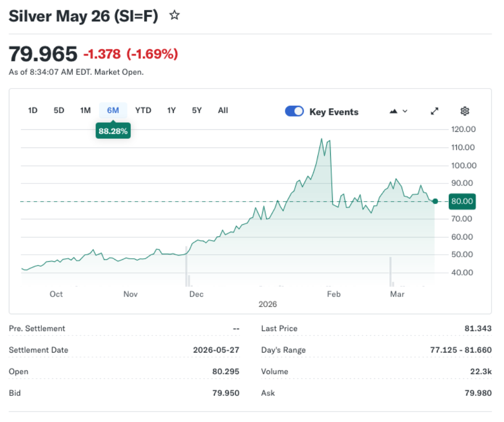Viewport: 504px width, 422px height.
Task: Switch to the 1M tab
Action: 85,110
